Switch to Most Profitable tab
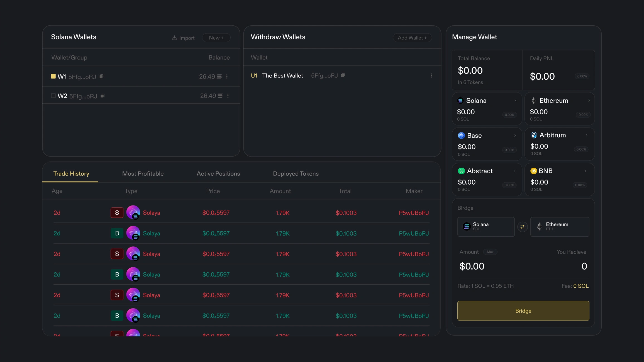644x362 pixels. (x=143, y=174)
